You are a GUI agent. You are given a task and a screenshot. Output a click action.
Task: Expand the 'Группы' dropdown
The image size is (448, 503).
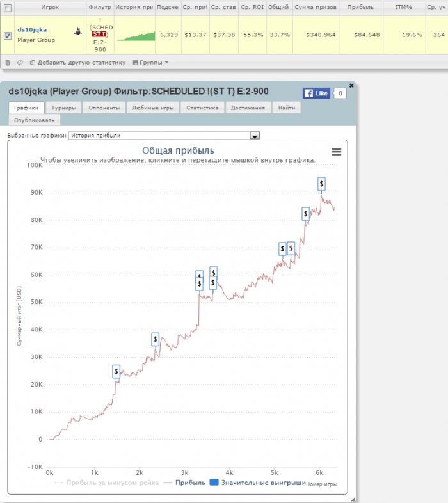(x=150, y=63)
